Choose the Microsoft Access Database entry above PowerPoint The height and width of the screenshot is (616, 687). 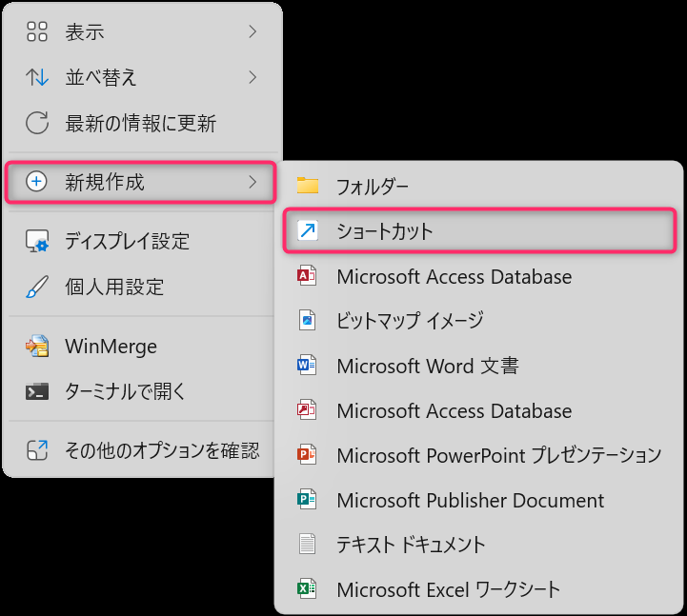(480, 410)
